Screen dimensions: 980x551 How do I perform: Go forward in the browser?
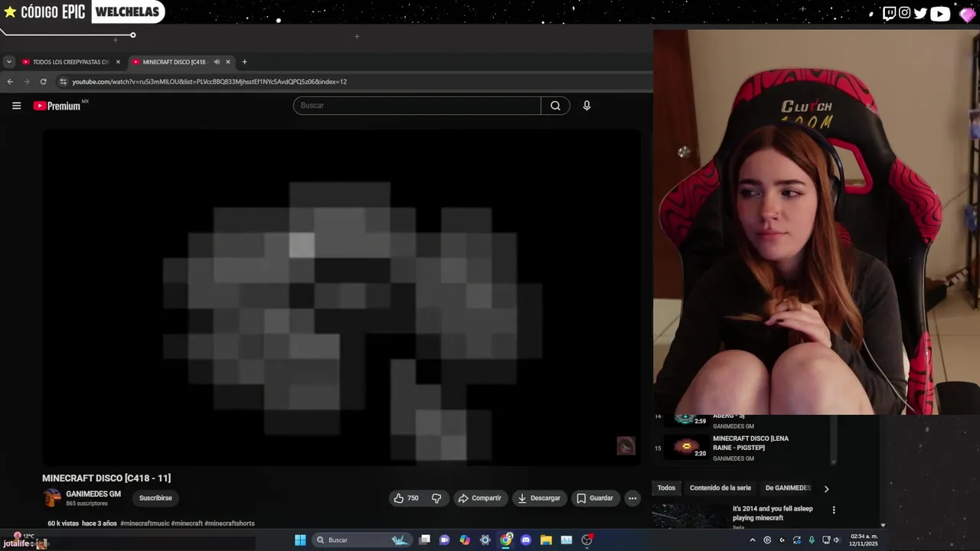[27, 81]
